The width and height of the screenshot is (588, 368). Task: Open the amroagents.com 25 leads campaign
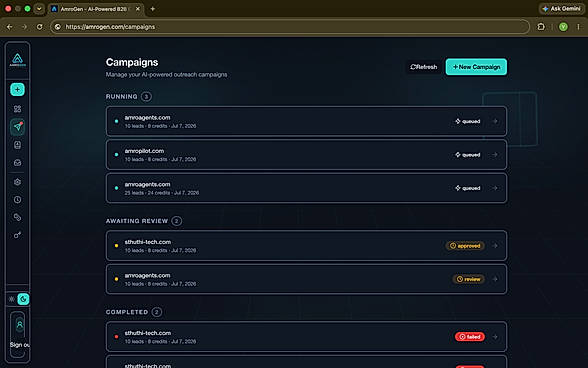coord(306,188)
